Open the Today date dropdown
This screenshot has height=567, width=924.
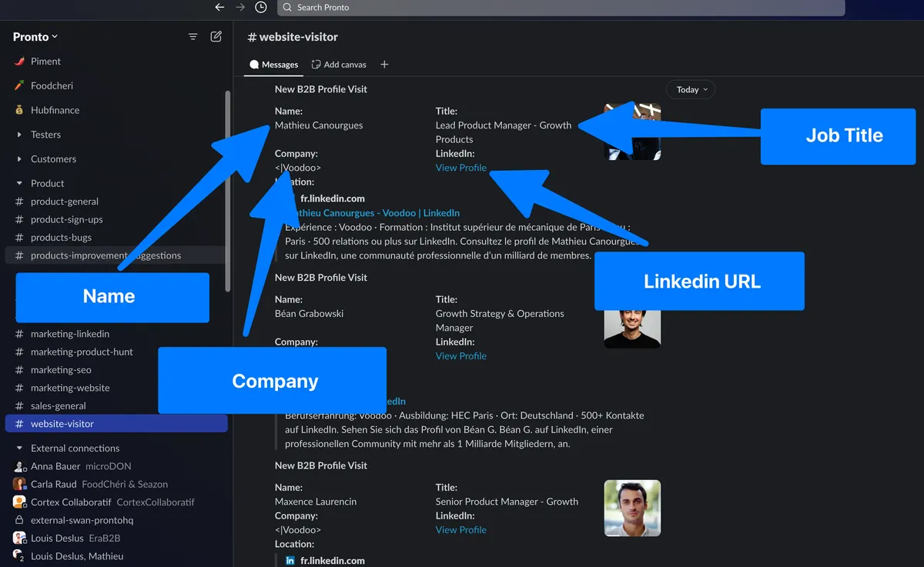[691, 90]
